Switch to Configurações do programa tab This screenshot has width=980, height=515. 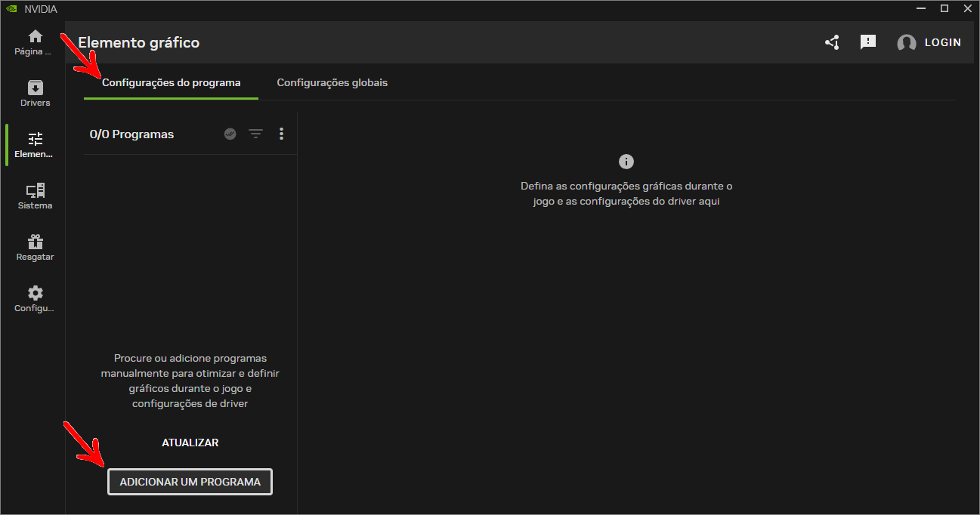(172, 82)
